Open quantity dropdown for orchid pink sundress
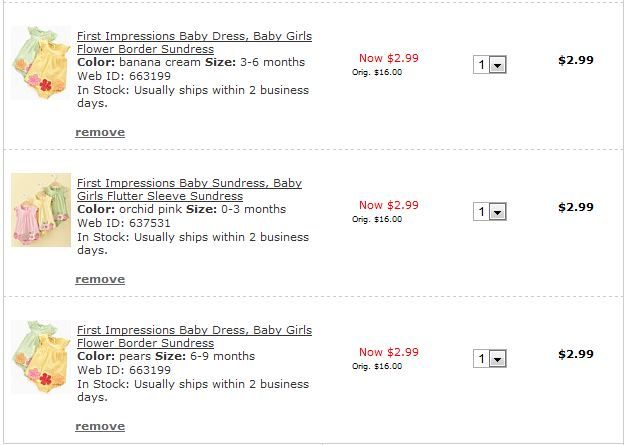The image size is (624, 445). coord(490,212)
